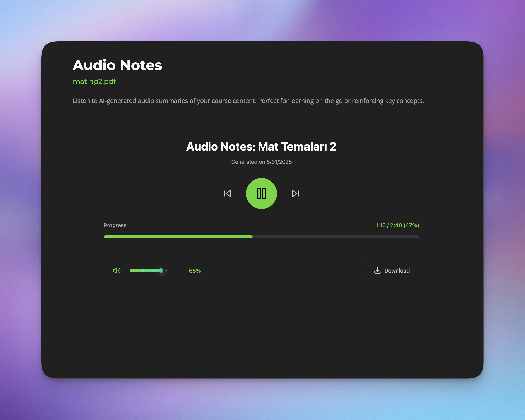This screenshot has width=525, height=420.
Task: Click the Progress label
Action: click(115, 225)
